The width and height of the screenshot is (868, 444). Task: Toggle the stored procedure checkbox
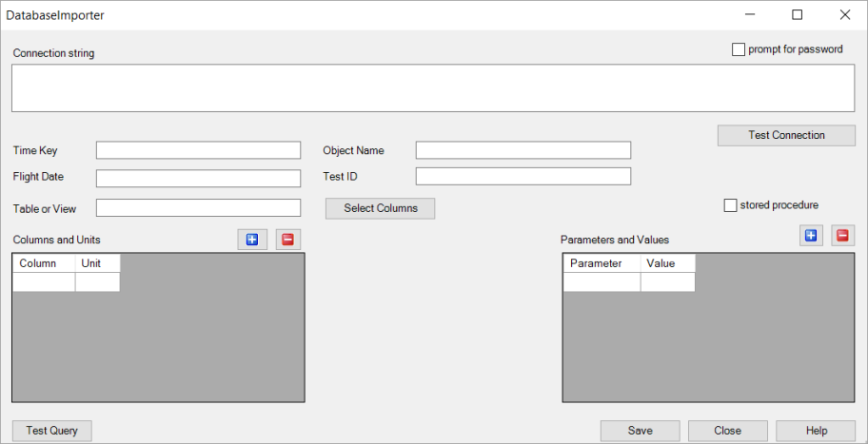click(731, 205)
